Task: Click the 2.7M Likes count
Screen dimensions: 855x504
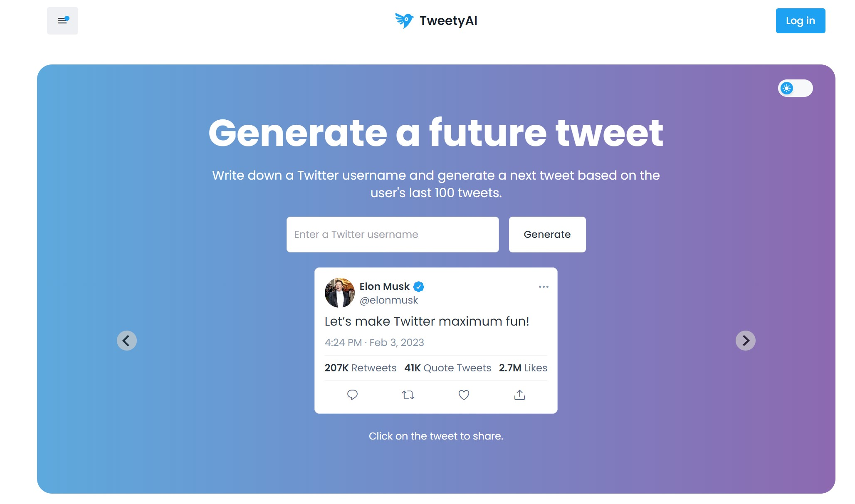Action: pyautogui.click(x=523, y=368)
